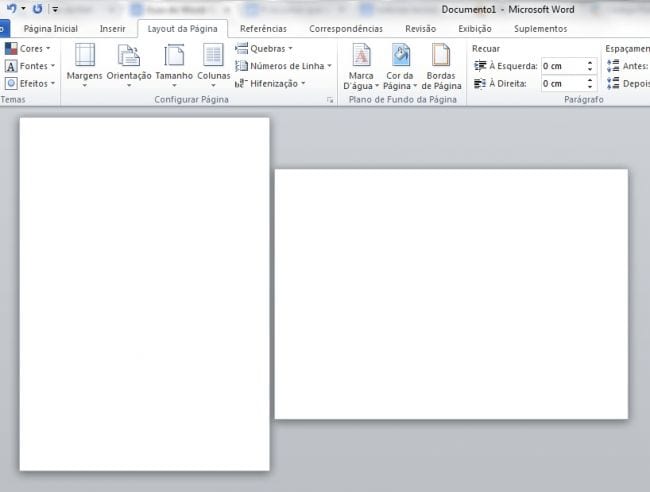Click the Bordas de Página icon
650x492 pixels.
point(441,55)
